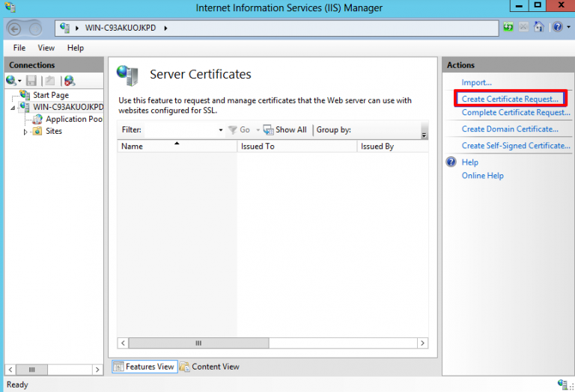This screenshot has height=392, width=575.
Task: Open the File menu
Action: [x=19, y=48]
